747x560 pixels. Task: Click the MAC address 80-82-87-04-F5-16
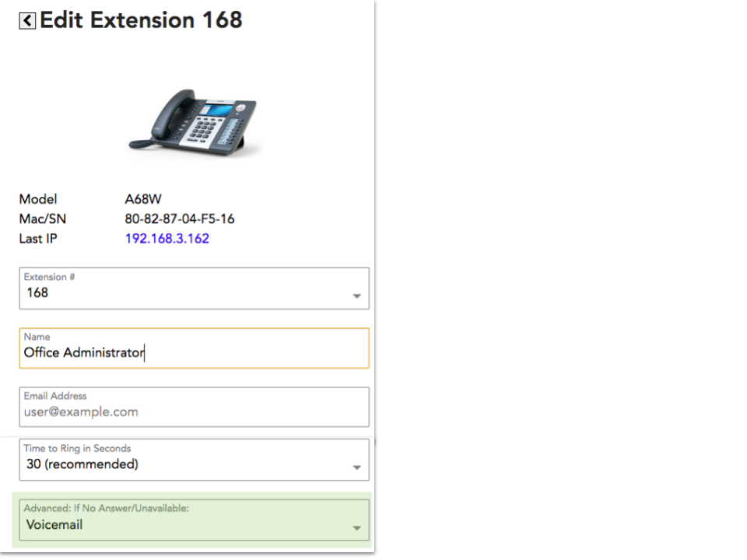(180, 219)
